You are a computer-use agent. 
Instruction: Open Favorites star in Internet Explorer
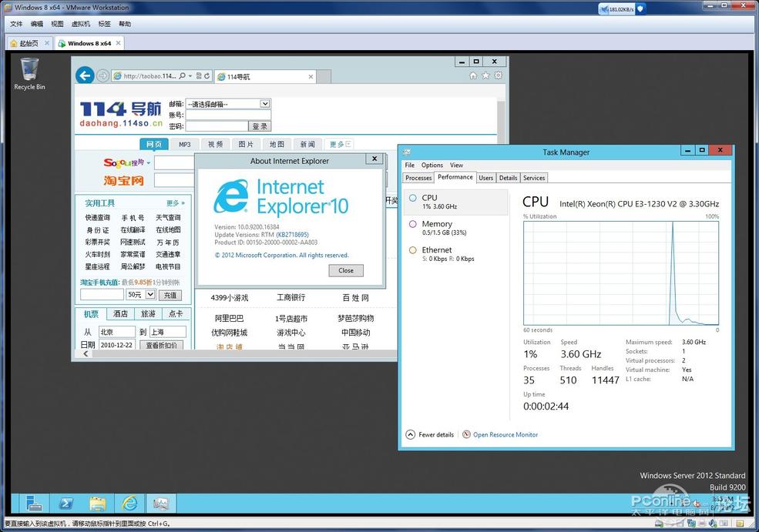tap(485, 75)
